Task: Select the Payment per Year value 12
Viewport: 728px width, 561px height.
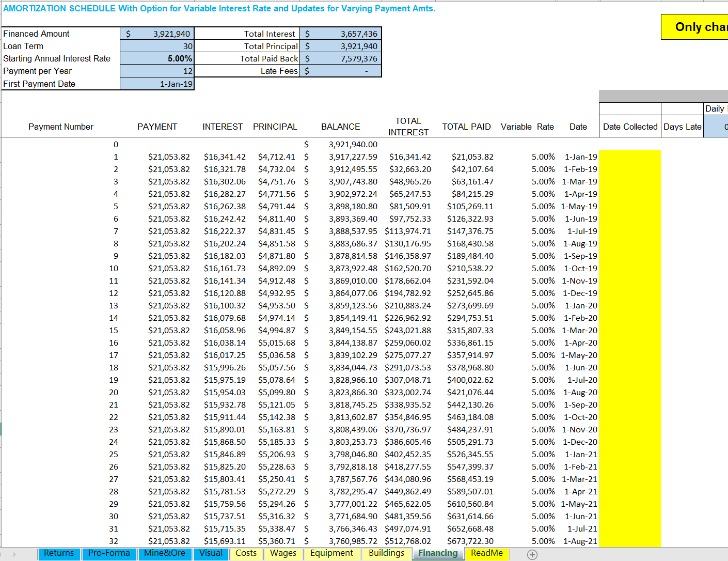Action: click(x=157, y=71)
